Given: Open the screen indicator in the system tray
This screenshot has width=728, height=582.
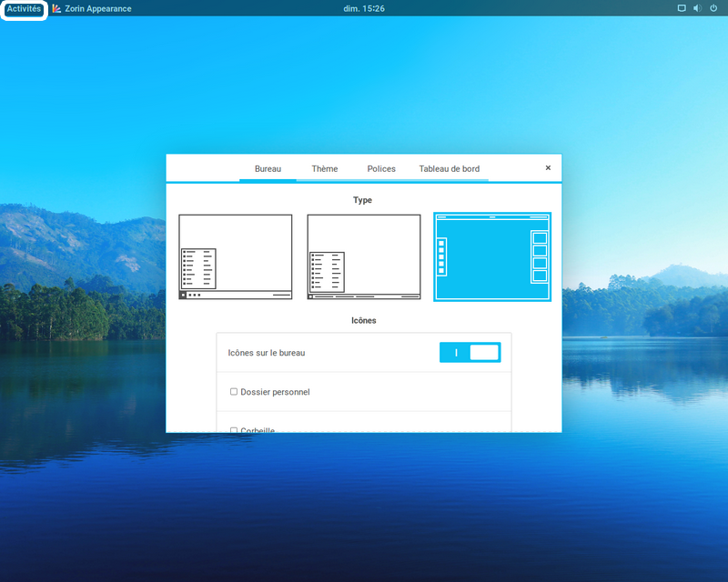Looking at the screenshot, I should (x=682, y=8).
